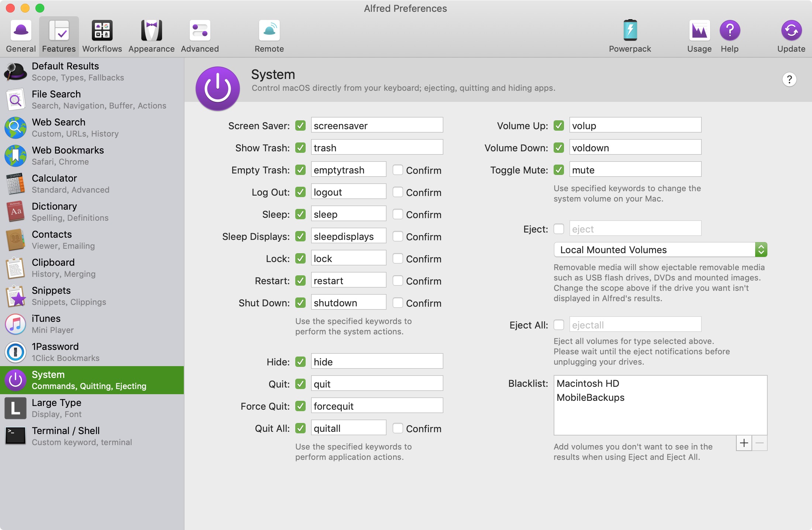Uncheck the Volume Up keyword checkbox
The height and width of the screenshot is (530, 812).
point(559,125)
